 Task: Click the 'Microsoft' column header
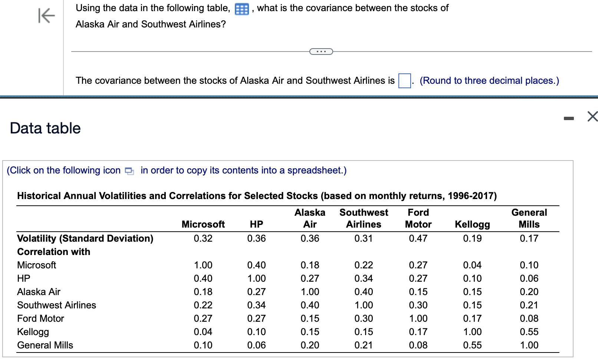(203, 224)
